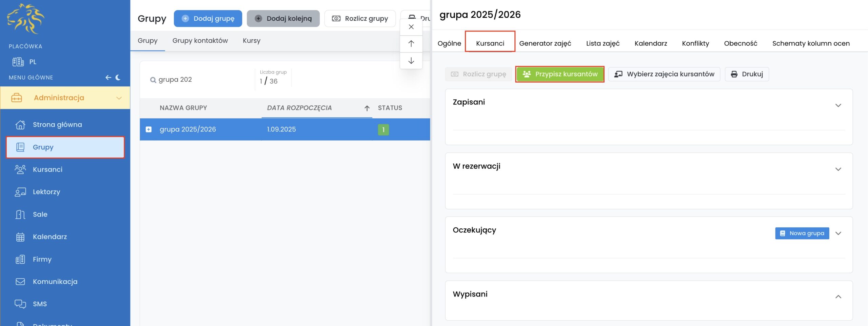Click the Przypisz kursantów button
The image size is (868, 326).
560,74
